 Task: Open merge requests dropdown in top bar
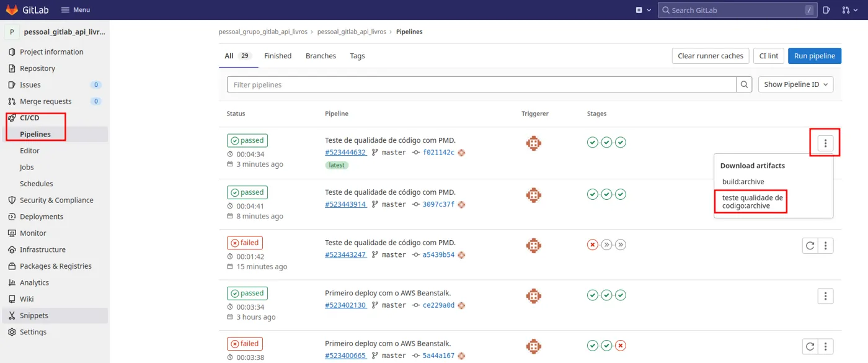click(849, 10)
